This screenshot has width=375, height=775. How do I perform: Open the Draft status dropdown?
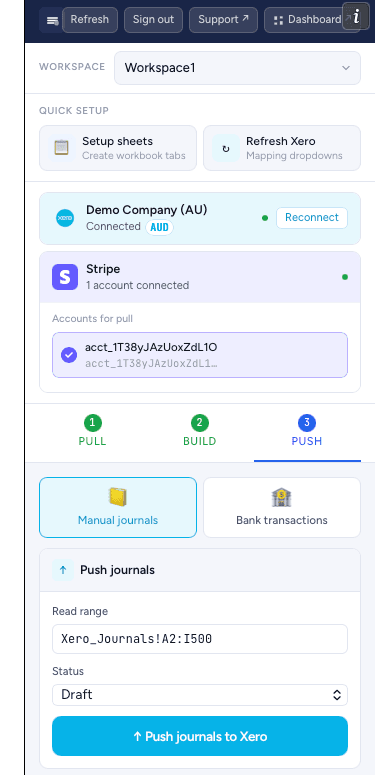(x=200, y=694)
